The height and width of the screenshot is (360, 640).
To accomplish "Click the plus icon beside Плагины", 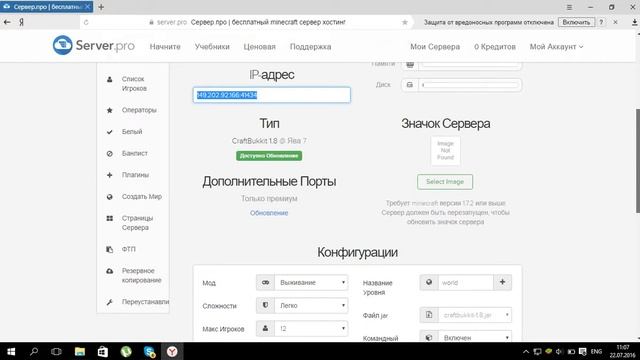I will pos(109,175).
